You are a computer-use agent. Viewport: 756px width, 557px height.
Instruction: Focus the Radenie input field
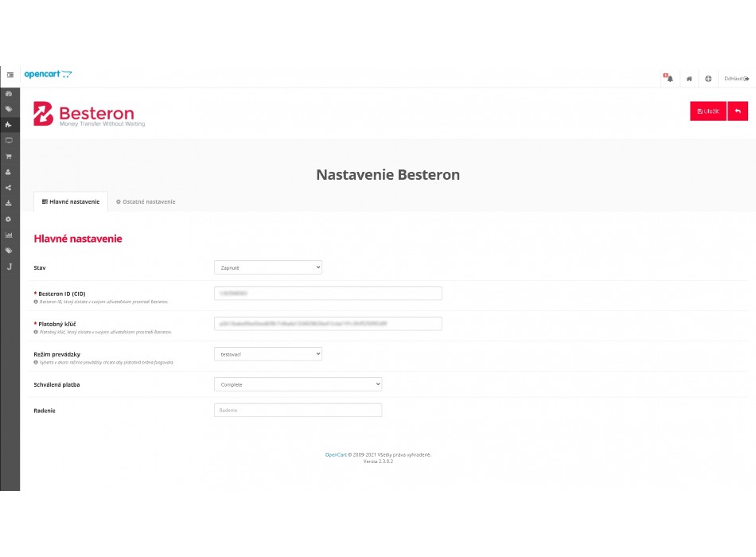click(298, 410)
